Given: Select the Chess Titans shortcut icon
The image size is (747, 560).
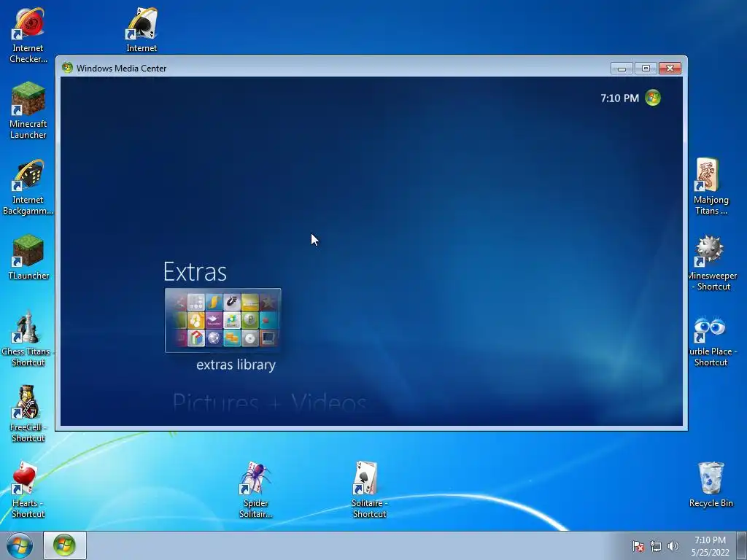Looking at the screenshot, I should tap(28, 338).
